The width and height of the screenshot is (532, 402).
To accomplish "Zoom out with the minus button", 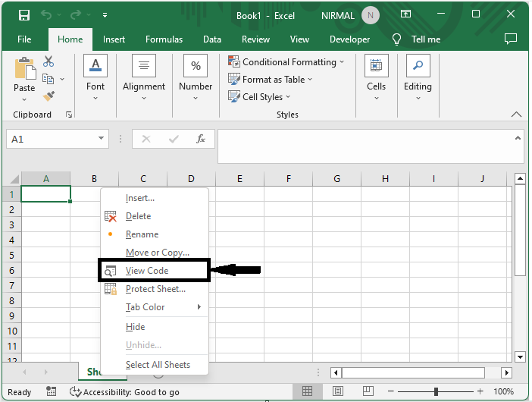I will 391,391.
